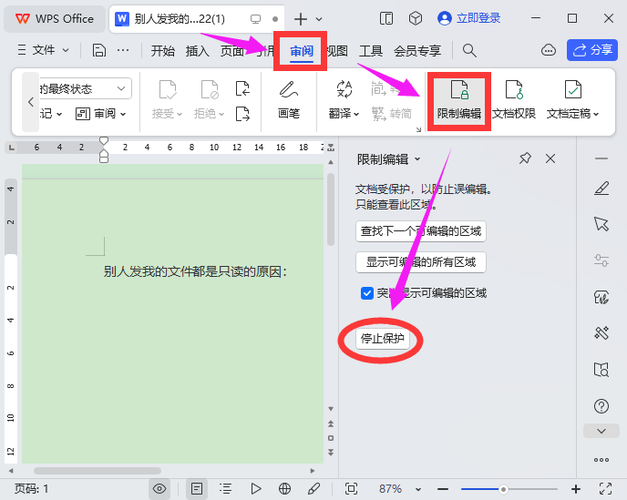Toggle highlight editable regions checkbox
Viewport: 627px width, 500px height.
click(367, 293)
